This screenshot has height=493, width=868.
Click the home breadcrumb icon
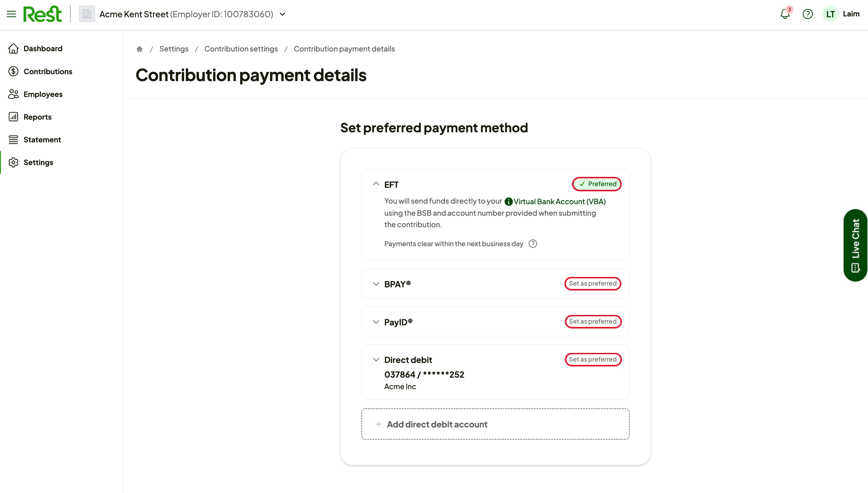(139, 49)
